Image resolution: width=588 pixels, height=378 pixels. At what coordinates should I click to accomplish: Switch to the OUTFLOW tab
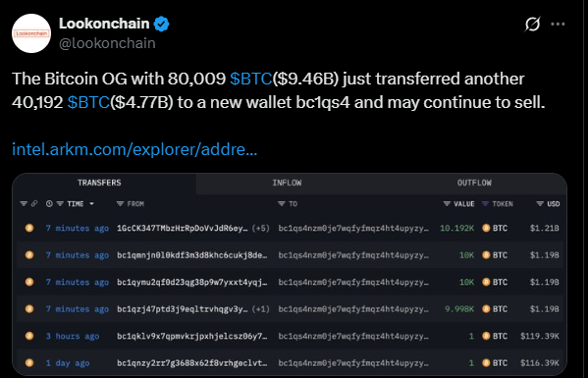coord(474,183)
